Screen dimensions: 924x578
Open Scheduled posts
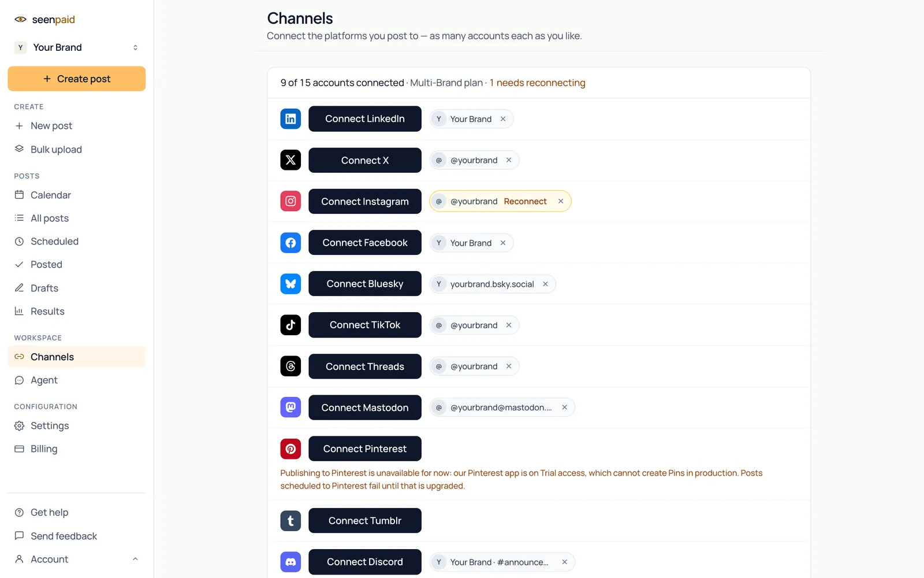(x=76, y=241)
